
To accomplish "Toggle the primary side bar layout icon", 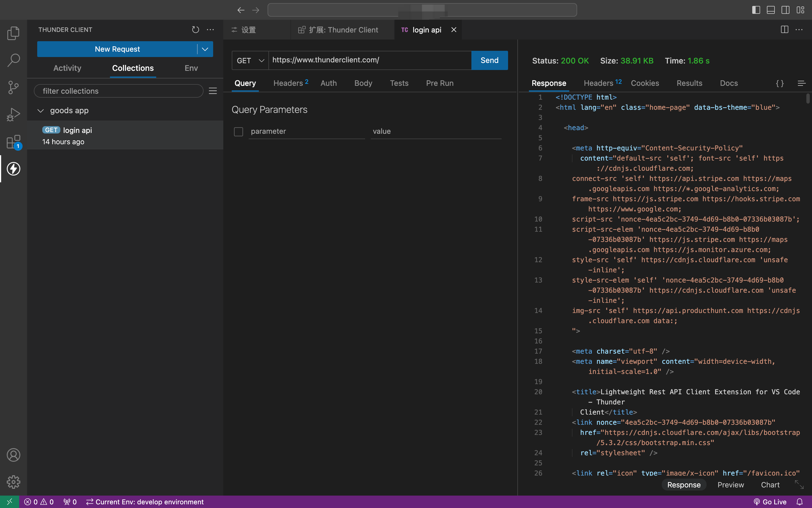I will coord(756,10).
